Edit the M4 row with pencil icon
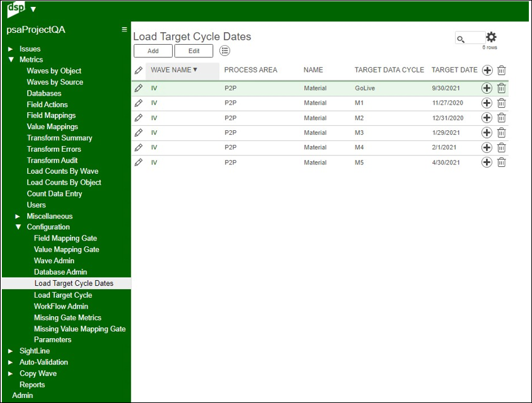 pos(139,147)
